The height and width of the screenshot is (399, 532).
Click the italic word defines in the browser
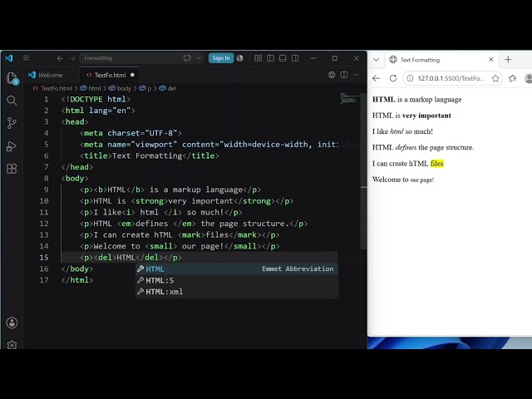[406, 147]
